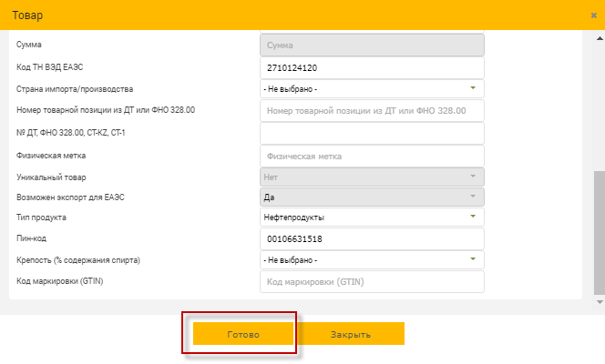
Task: Open the Страна импорта/производства dropdown
Action: [x=372, y=89]
